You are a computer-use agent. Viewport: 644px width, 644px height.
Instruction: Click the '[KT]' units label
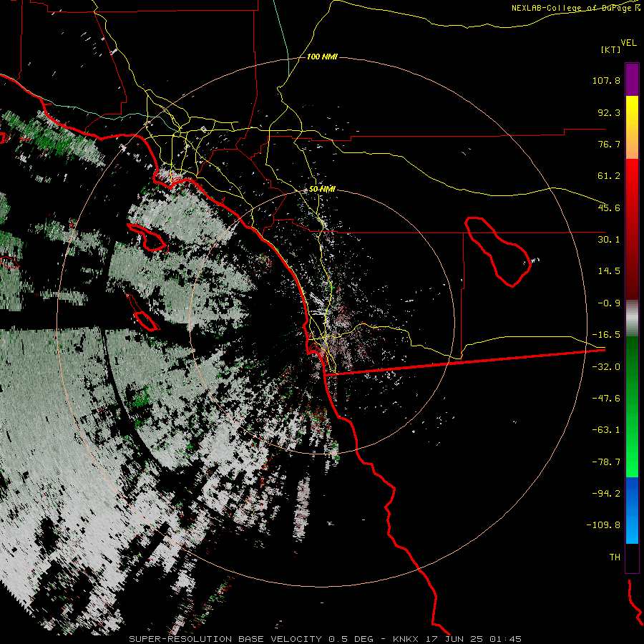pos(610,49)
